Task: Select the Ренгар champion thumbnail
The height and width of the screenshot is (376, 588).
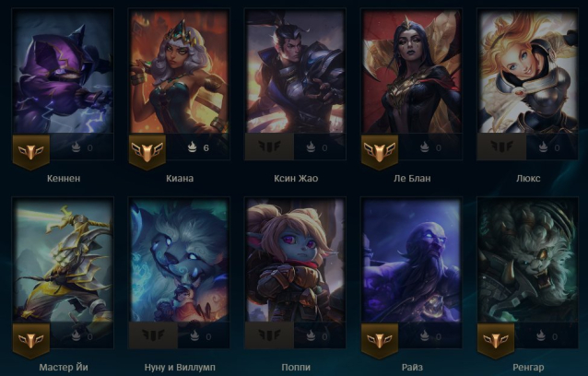Action: (x=527, y=260)
